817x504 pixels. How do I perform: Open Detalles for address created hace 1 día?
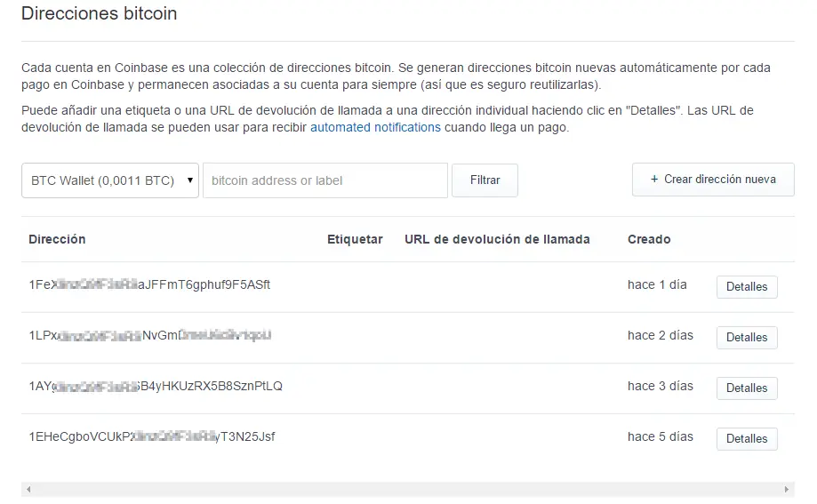[747, 286]
